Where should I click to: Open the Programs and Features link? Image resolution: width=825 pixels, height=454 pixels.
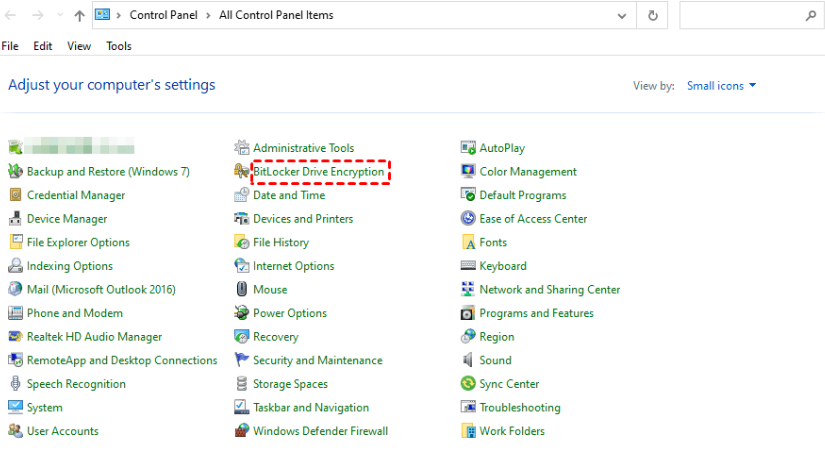[x=536, y=313]
